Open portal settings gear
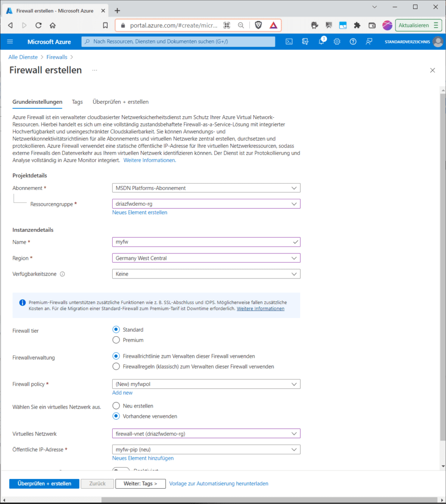 point(337,41)
